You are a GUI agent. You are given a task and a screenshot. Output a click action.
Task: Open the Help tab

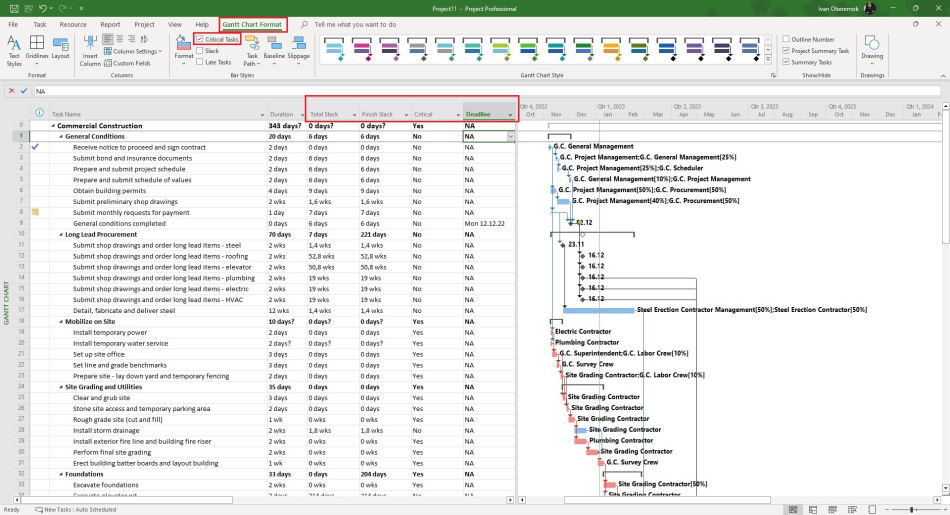tap(202, 24)
